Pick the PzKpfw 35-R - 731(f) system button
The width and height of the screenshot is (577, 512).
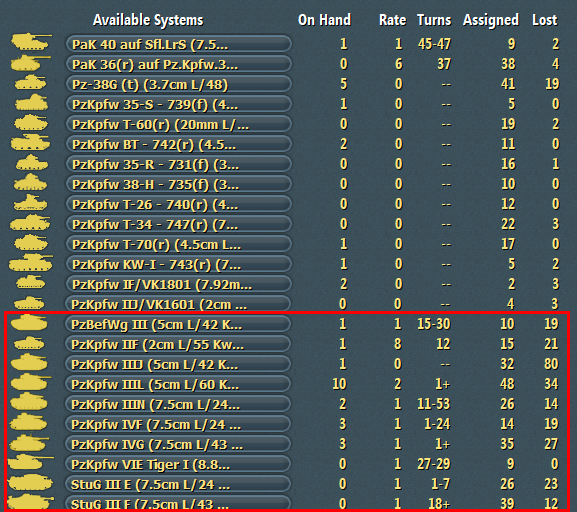point(178,164)
